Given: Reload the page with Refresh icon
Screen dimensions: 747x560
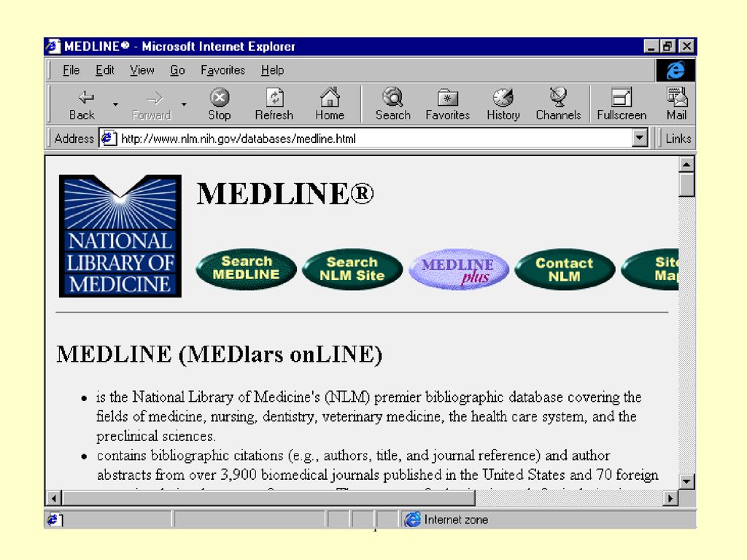Looking at the screenshot, I should pyautogui.click(x=274, y=98).
